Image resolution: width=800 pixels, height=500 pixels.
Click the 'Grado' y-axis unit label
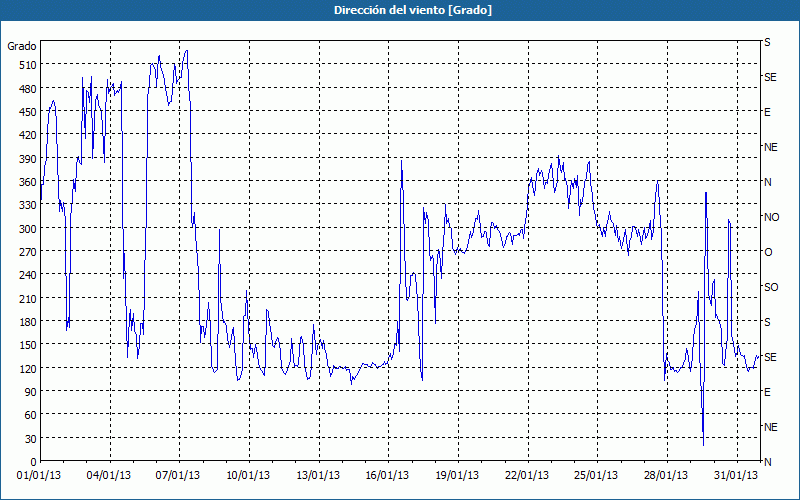coord(22,46)
